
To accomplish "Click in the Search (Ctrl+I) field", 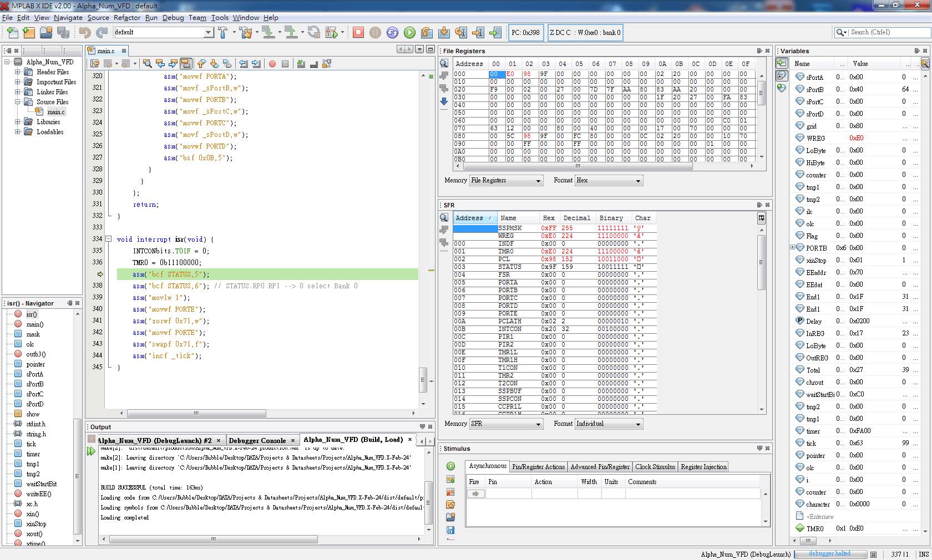I will tap(889, 32).
